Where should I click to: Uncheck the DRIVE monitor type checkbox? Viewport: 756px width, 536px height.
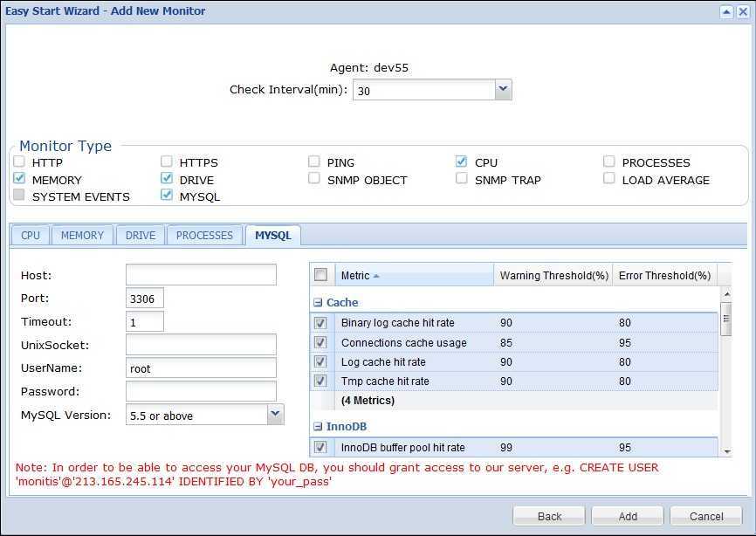click(x=167, y=178)
